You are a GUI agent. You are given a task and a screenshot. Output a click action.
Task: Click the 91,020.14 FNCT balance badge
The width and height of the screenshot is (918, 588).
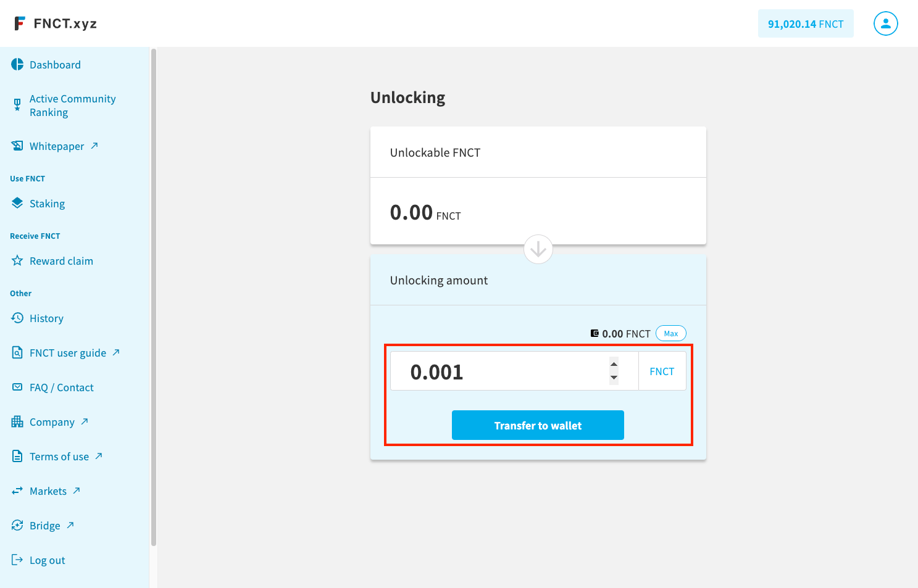point(806,23)
